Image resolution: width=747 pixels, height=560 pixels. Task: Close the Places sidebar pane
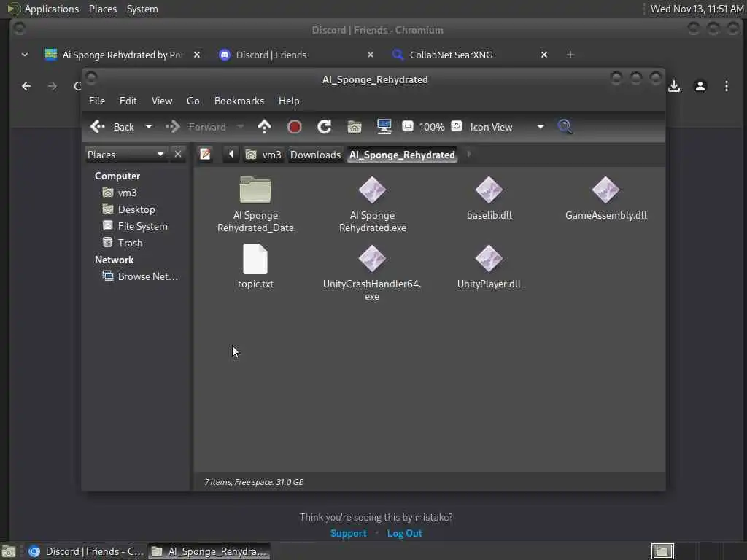pos(178,155)
